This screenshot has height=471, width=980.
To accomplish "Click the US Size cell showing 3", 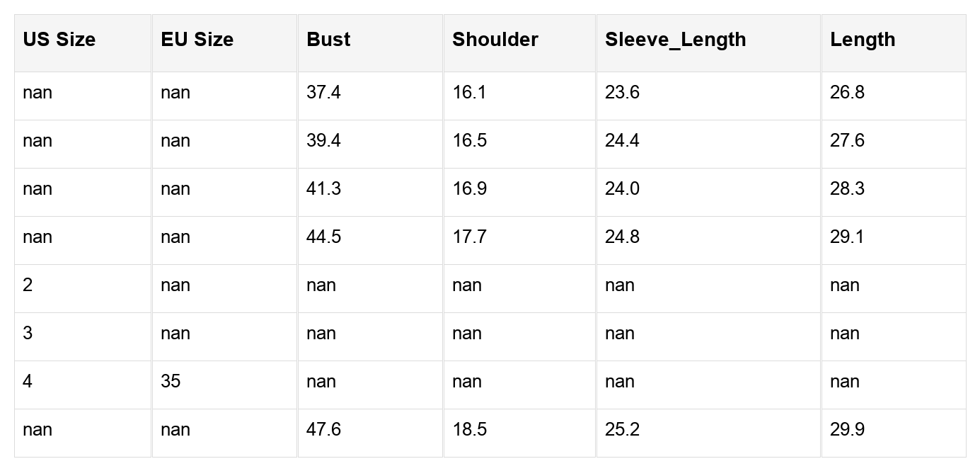I will click(28, 334).
